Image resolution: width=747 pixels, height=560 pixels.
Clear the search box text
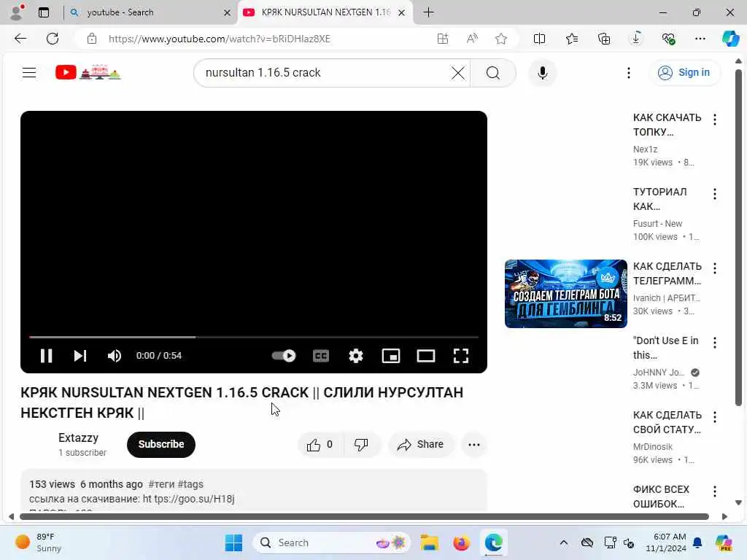click(458, 73)
